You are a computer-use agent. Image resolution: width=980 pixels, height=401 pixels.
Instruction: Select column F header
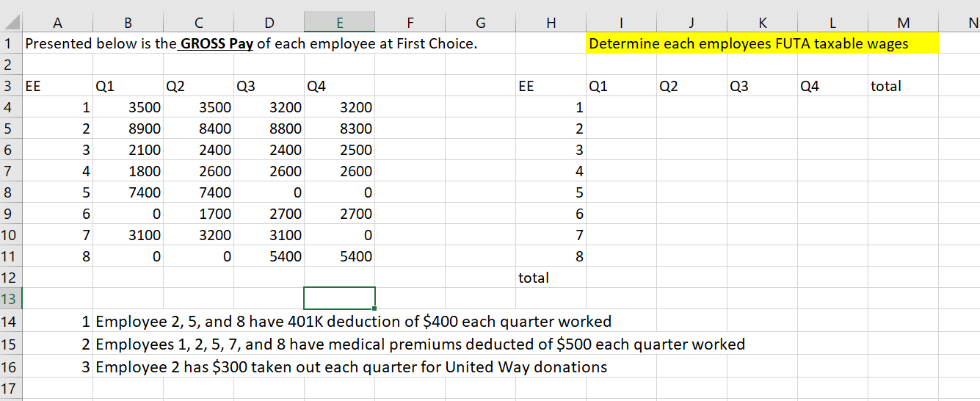tap(410, 22)
